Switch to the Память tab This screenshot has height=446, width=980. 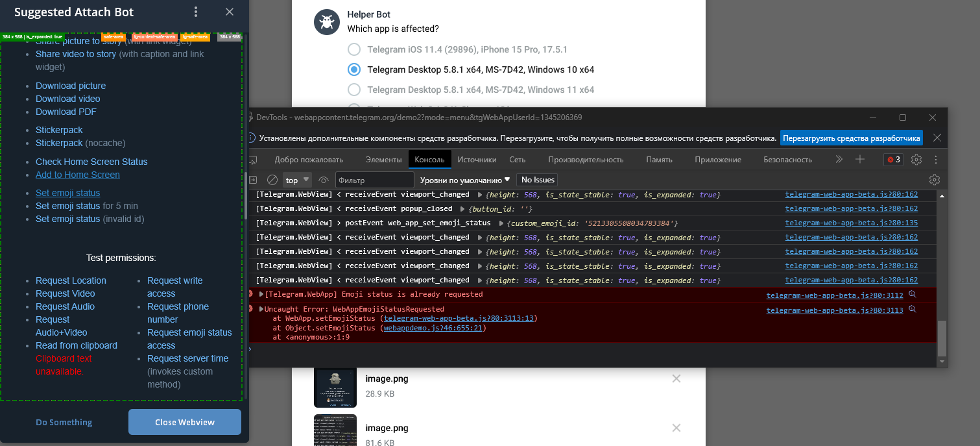point(659,159)
